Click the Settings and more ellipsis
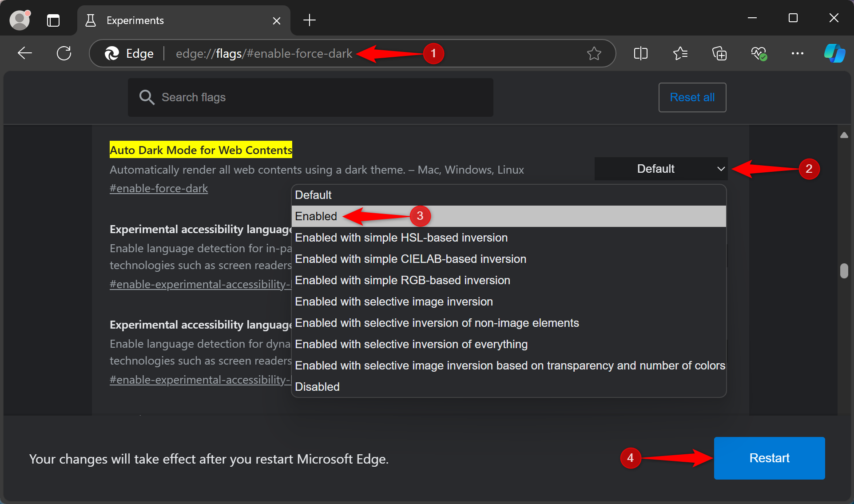The width and height of the screenshot is (854, 504). click(797, 53)
